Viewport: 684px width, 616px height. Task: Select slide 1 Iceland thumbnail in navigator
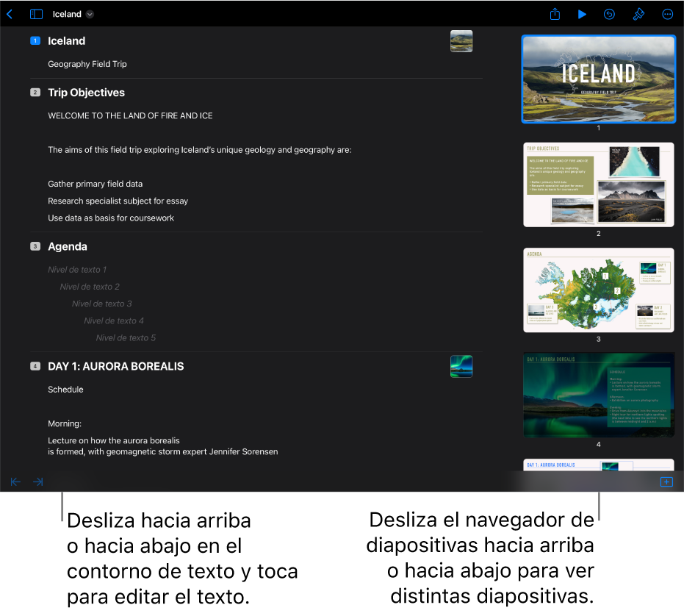pos(599,79)
